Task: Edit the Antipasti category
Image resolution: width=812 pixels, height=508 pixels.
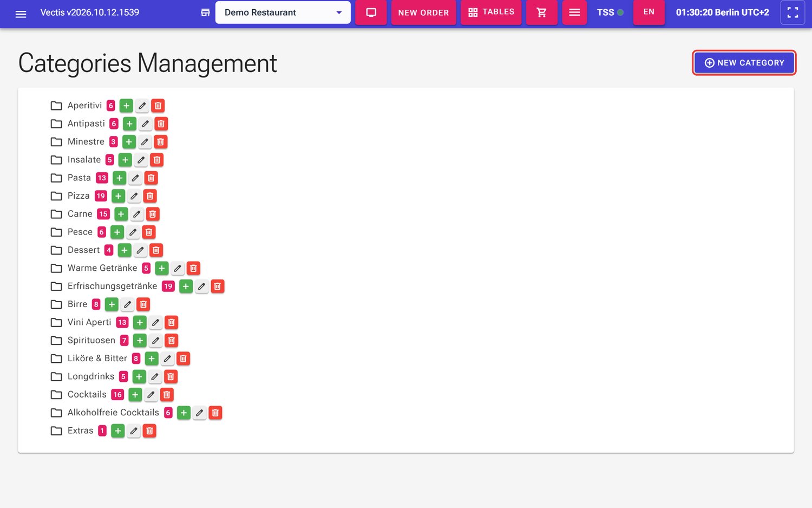Action: click(145, 124)
